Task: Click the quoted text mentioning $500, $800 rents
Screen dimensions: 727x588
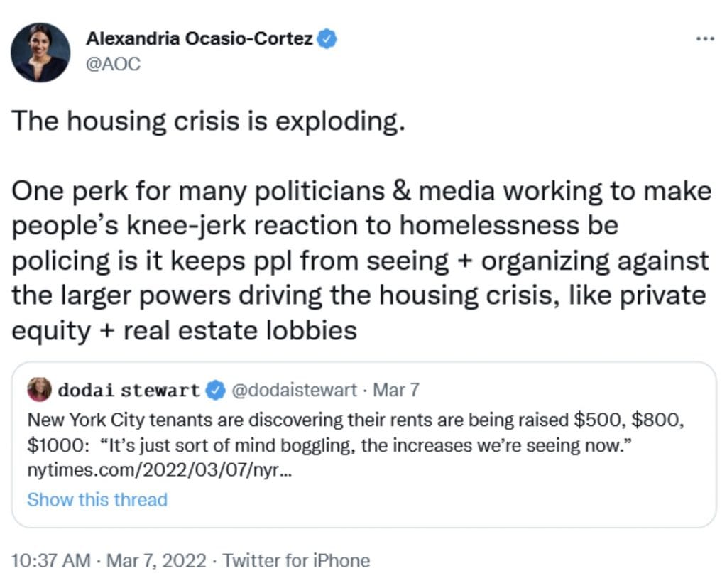Action: click(356, 432)
